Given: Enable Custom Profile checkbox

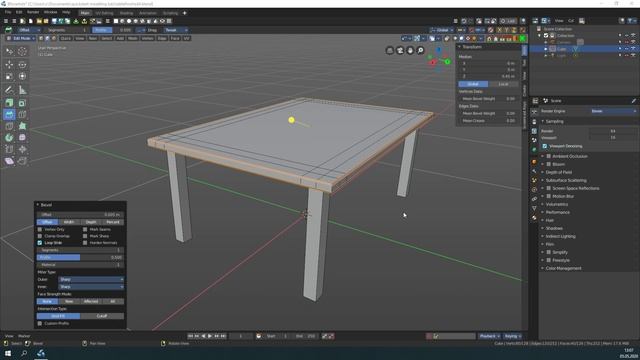Looking at the screenshot, I should pyautogui.click(x=40, y=323).
